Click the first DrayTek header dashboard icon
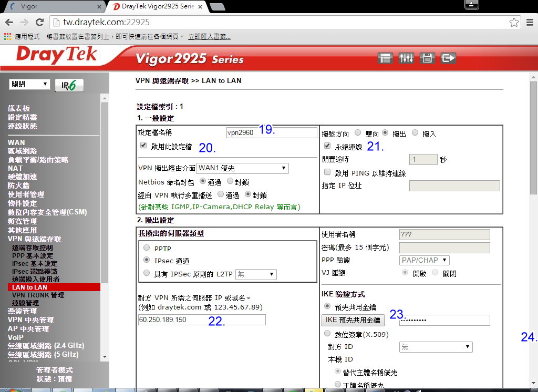 pyautogui.click(x=385, y=58)
